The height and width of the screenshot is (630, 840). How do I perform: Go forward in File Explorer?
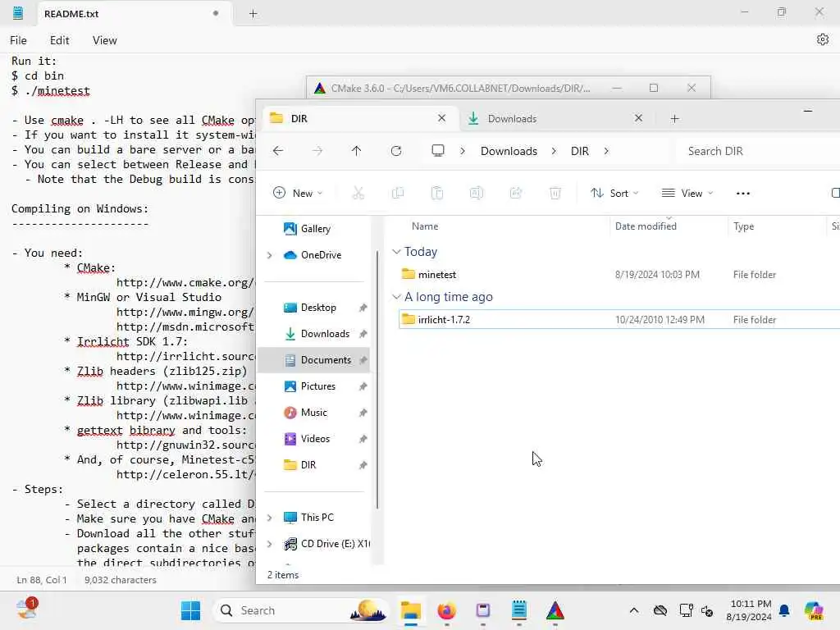click(x=317, y=151)
